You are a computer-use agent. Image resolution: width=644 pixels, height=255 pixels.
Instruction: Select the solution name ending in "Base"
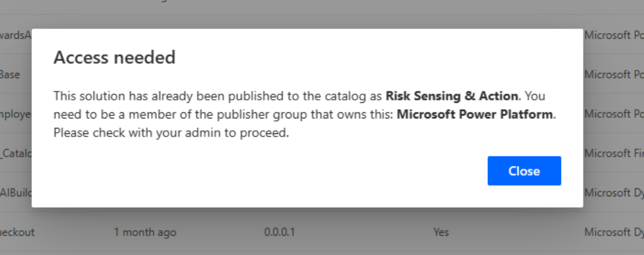click(11, 74)
